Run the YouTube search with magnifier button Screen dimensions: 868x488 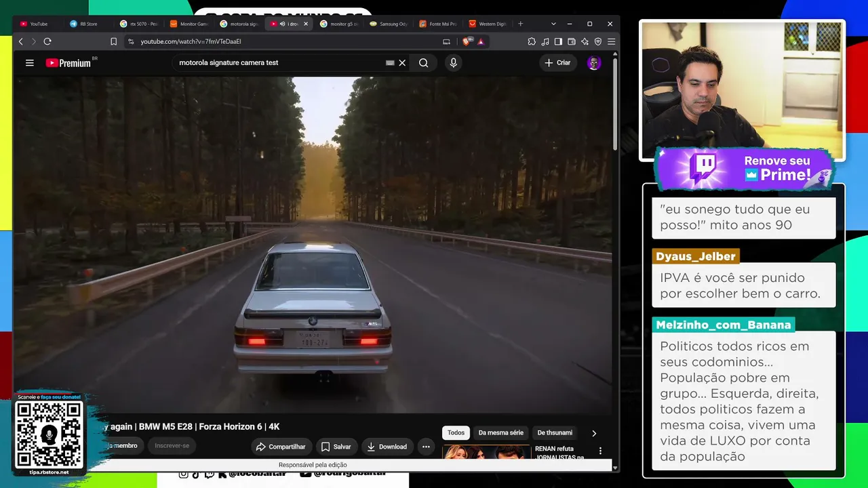tap(423, 63)
